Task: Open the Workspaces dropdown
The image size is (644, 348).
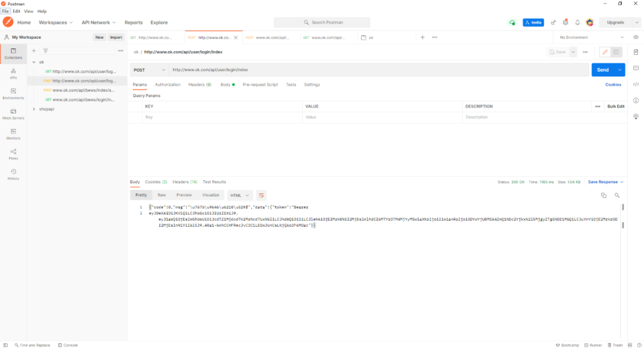Action: [55, 23]
